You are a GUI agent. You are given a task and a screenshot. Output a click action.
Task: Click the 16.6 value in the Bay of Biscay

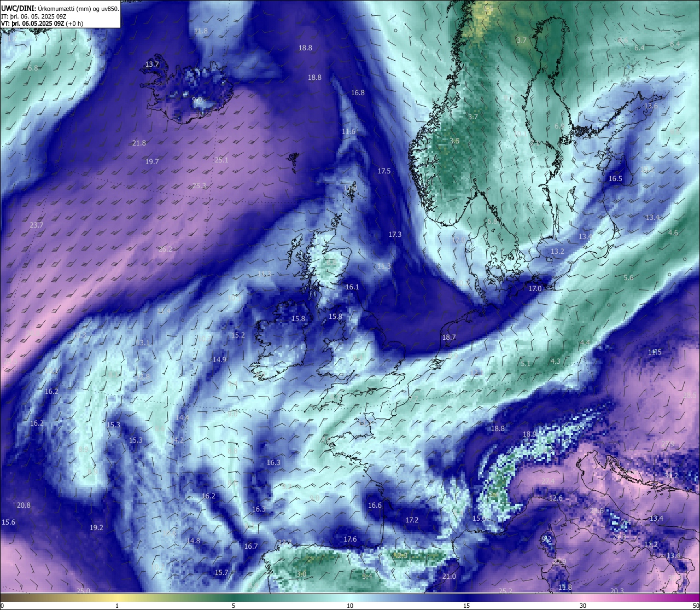(375, 506)
